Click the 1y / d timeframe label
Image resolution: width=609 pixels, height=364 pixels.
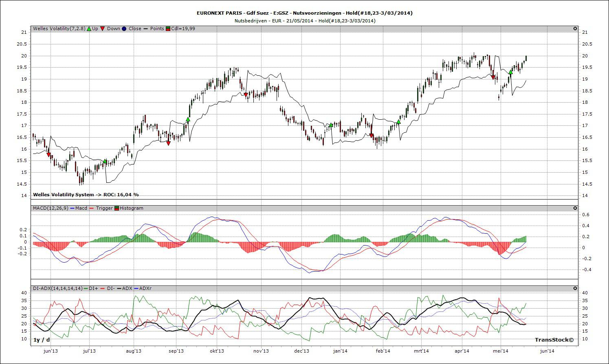42,340
